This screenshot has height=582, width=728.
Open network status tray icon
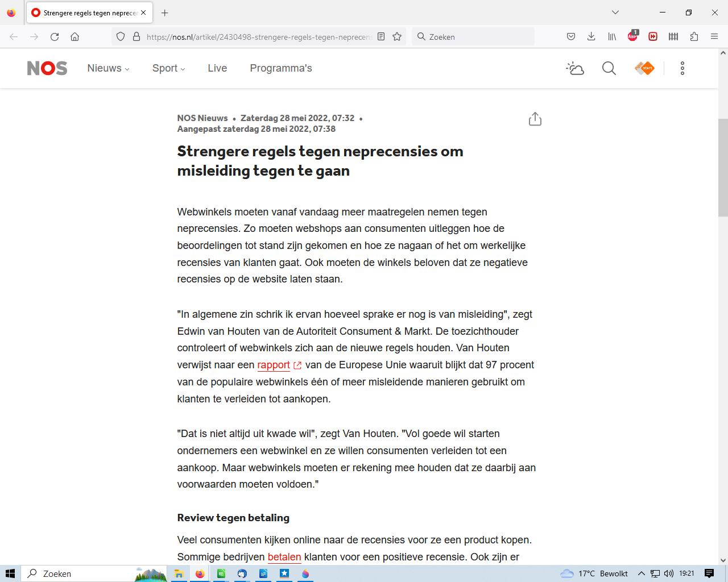point(655,573)
